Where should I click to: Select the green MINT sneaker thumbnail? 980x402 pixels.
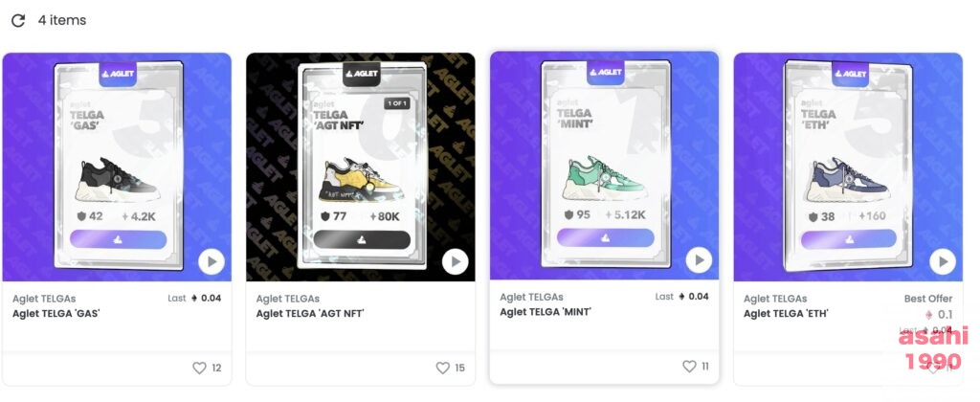click(x=605, y=178)
